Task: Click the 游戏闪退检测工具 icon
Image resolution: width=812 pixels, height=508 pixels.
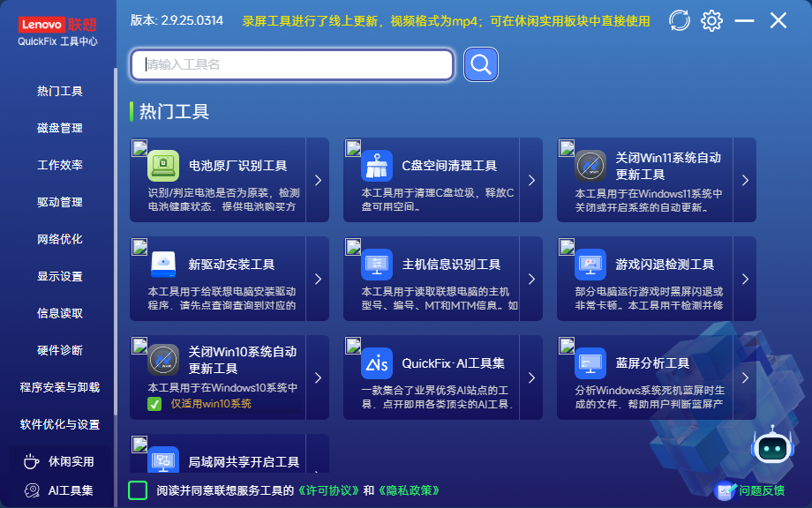Action: coord(590,265)
